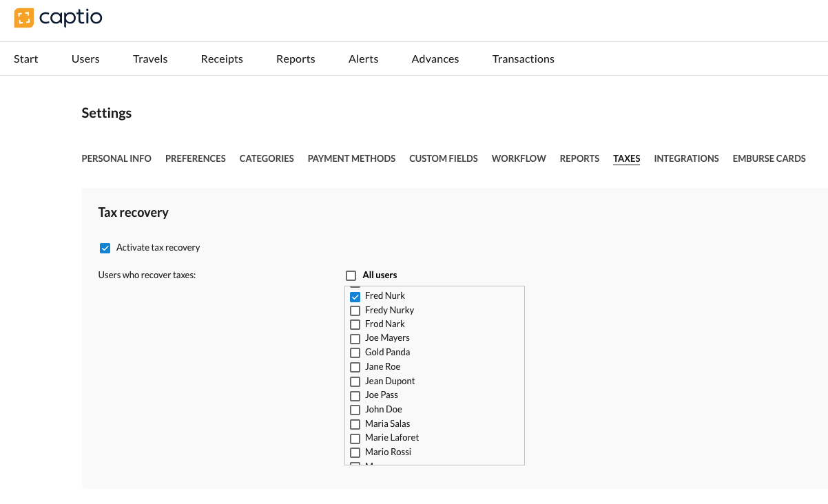
Task: Open the Integrations settings tab
Action: (x=686, y=158)
